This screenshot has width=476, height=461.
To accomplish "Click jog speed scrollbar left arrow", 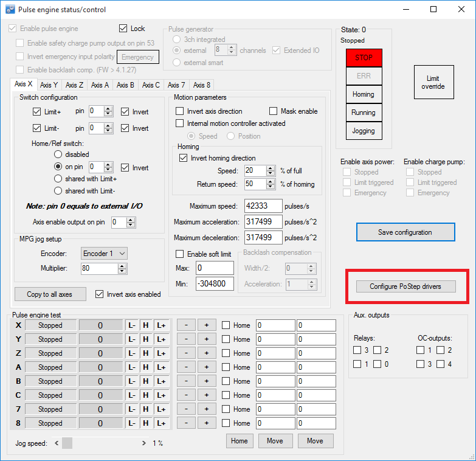I will click(57, 443).
